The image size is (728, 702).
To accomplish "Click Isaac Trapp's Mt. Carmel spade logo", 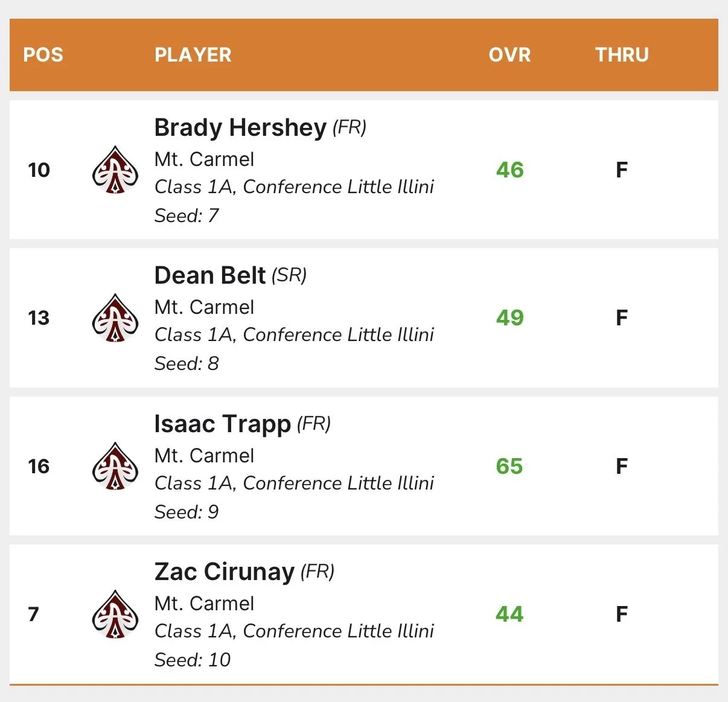I will (115, 467).
